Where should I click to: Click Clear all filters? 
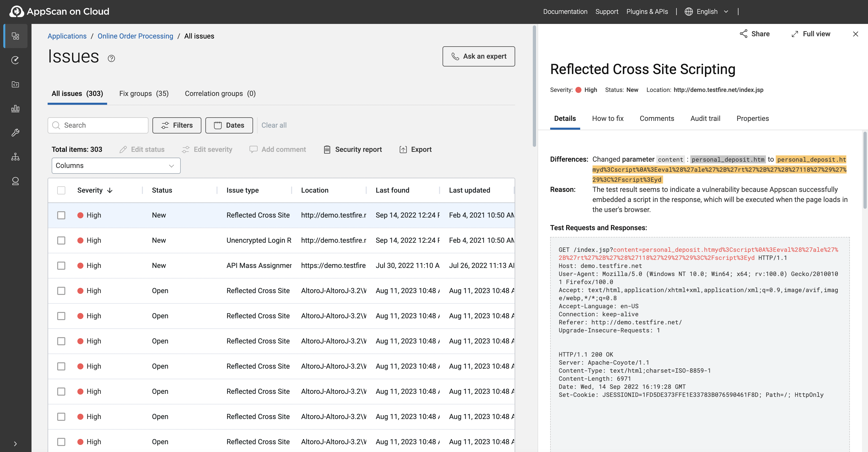click(x=274, y=125)
